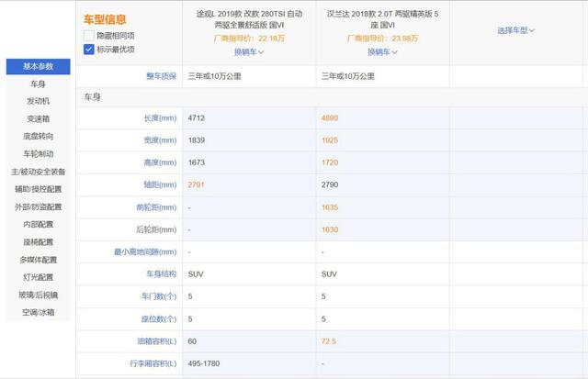Open the 选择车型 dropdown

(515, 30)
